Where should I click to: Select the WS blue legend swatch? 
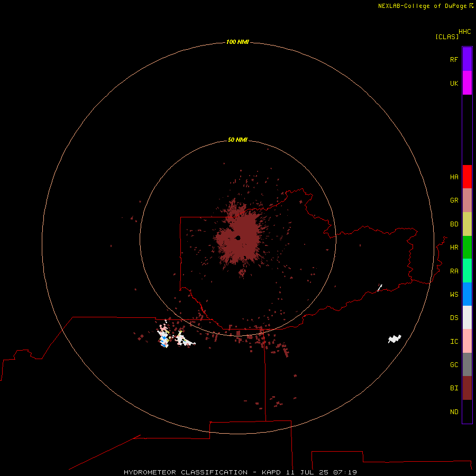[x=467, y=294]
